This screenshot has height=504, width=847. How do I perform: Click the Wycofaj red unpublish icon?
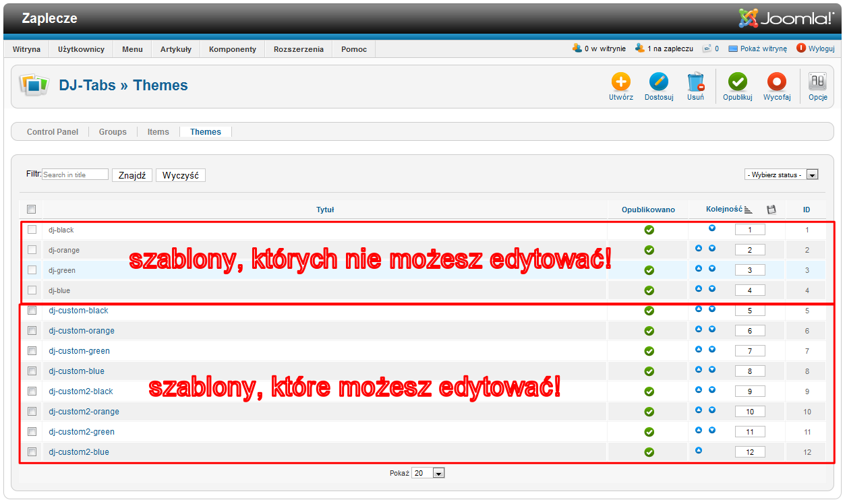click(777, 82)
